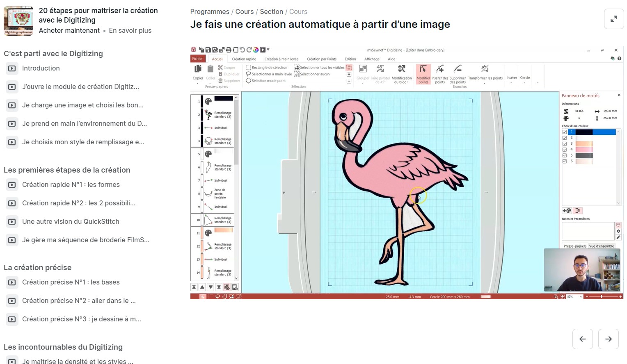Open the Création rapide ribbon tab
Screen dimensions: 627x364
pos(244,59)
